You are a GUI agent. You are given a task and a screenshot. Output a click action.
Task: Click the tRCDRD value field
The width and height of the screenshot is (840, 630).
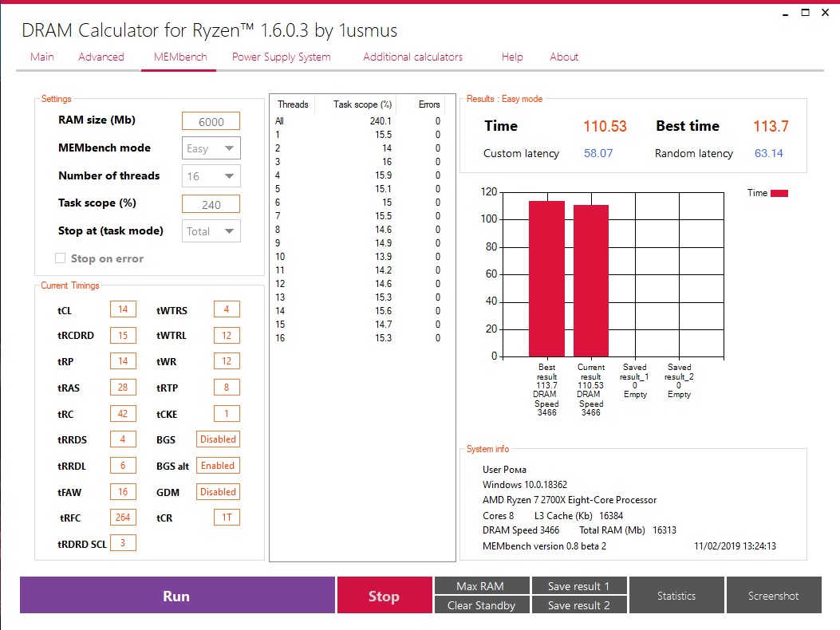[x=123, y=335]
